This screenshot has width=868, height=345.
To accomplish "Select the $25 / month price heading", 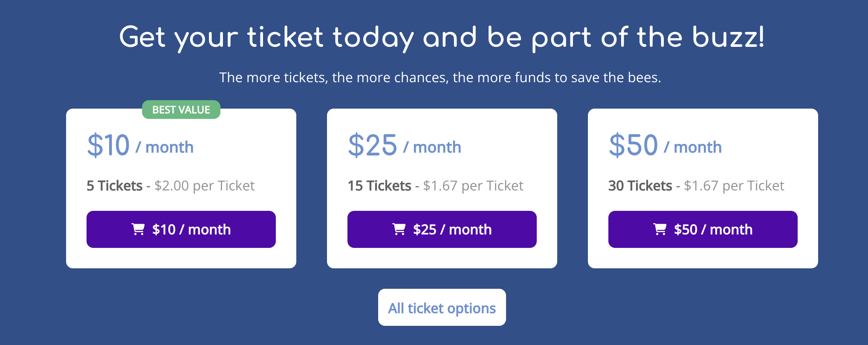I will (x=405, y=145).
